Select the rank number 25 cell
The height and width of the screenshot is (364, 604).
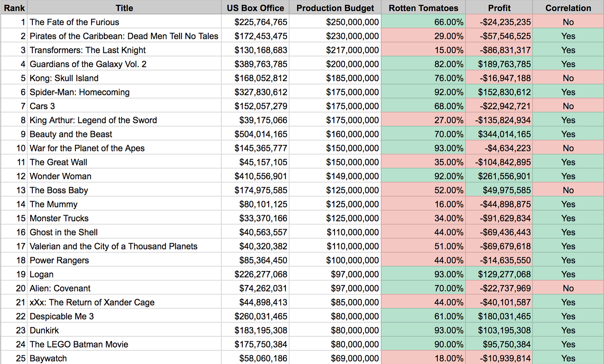(14, 358)
